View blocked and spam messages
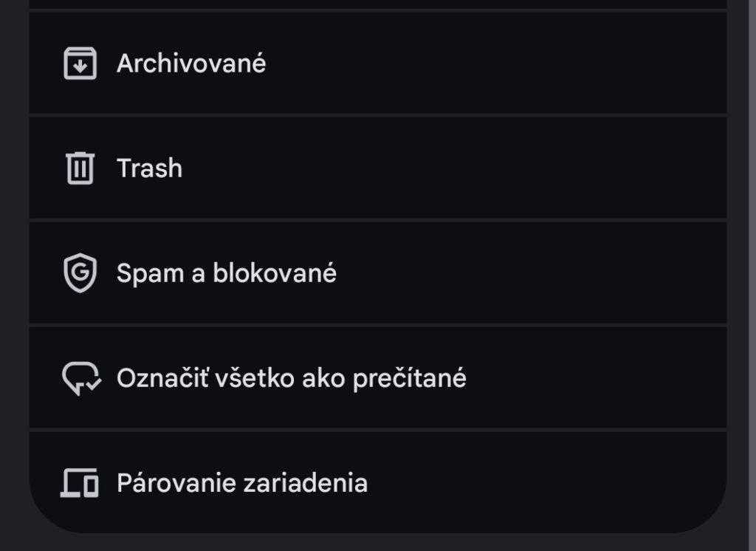The height and width of the screenshot is (551, 756). pos(226,272)
